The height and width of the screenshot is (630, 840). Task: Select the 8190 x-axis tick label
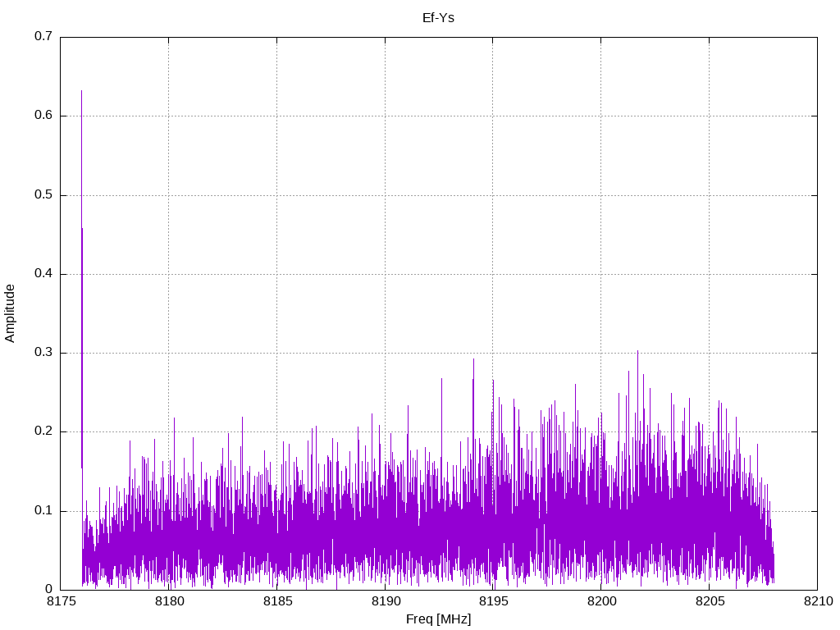pyautogui.click(x=385, y=602)
